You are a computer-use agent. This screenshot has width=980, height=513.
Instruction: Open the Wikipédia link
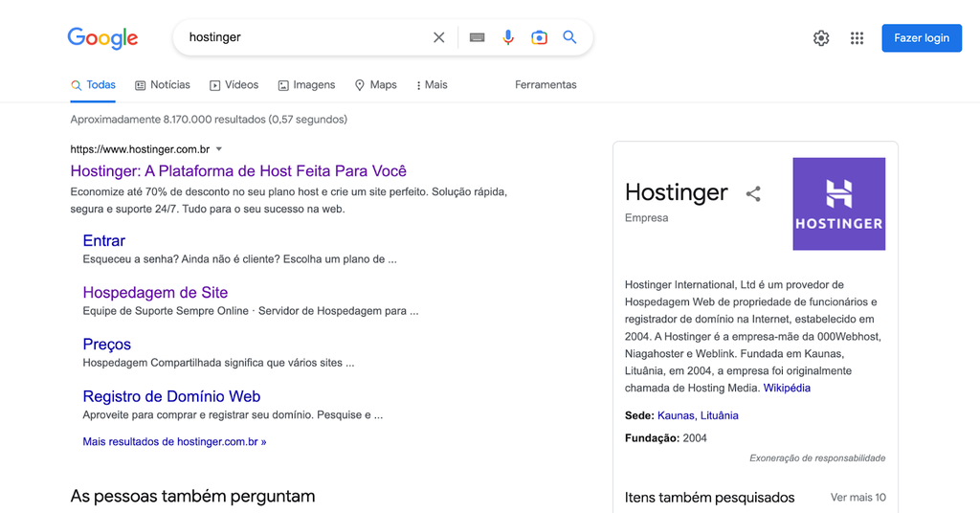point(787,388)
